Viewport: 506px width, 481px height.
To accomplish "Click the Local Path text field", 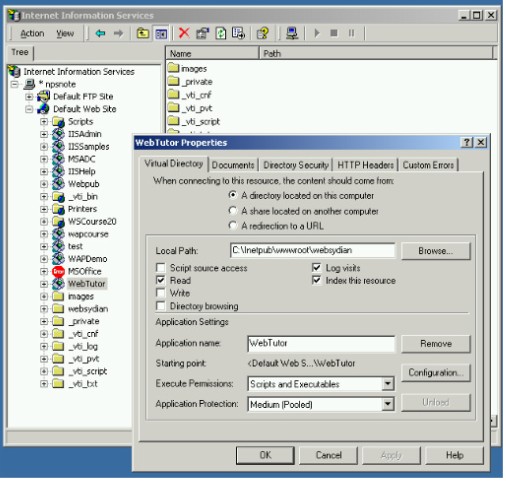I will click(312, 250).
